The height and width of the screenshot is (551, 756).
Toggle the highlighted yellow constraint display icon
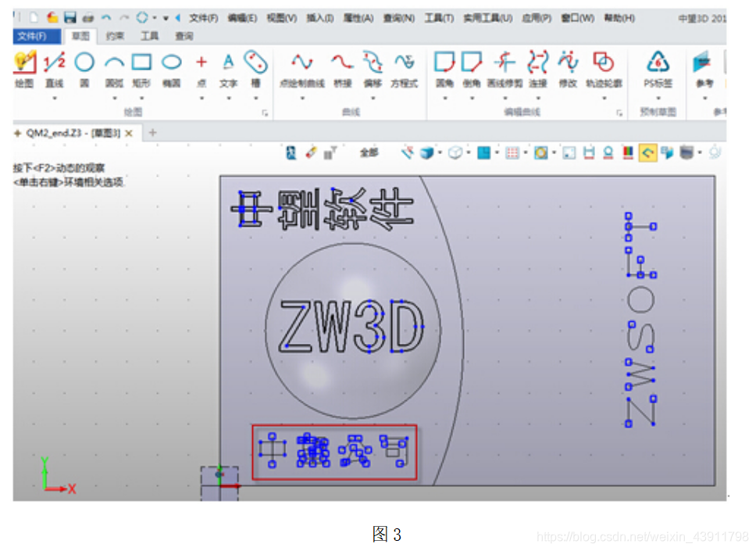647,153
